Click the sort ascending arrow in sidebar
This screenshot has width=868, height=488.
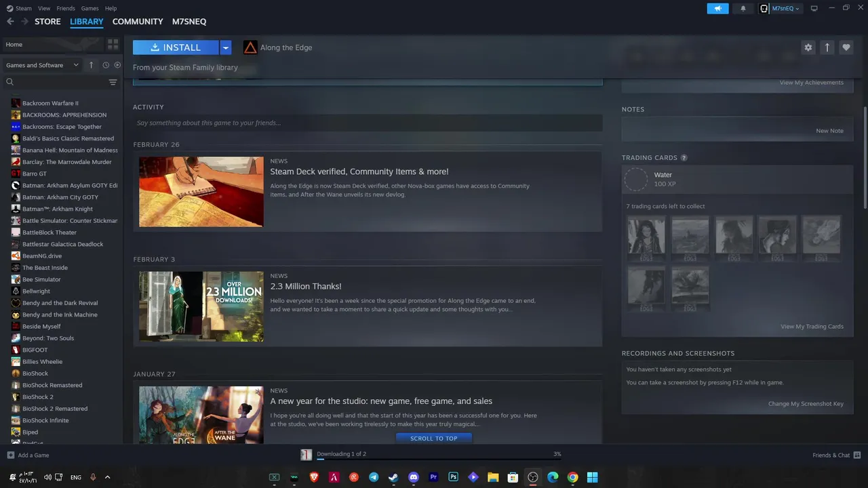coord(92,65)
